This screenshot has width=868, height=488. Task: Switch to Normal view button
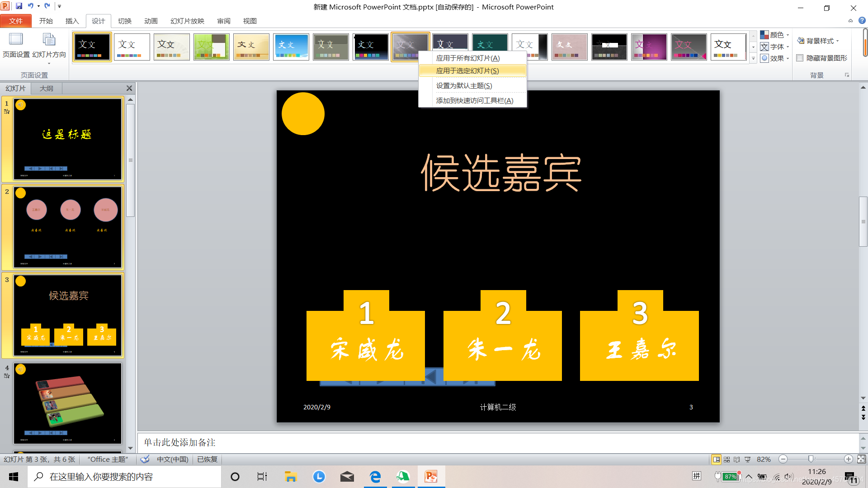tap(716, 460)
